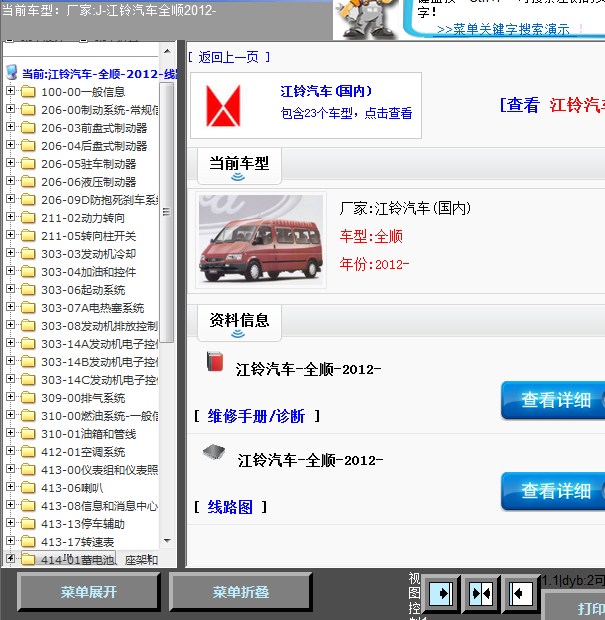
Task: Expand the 310-01油箱和管线 node
Action: [11, 433]
